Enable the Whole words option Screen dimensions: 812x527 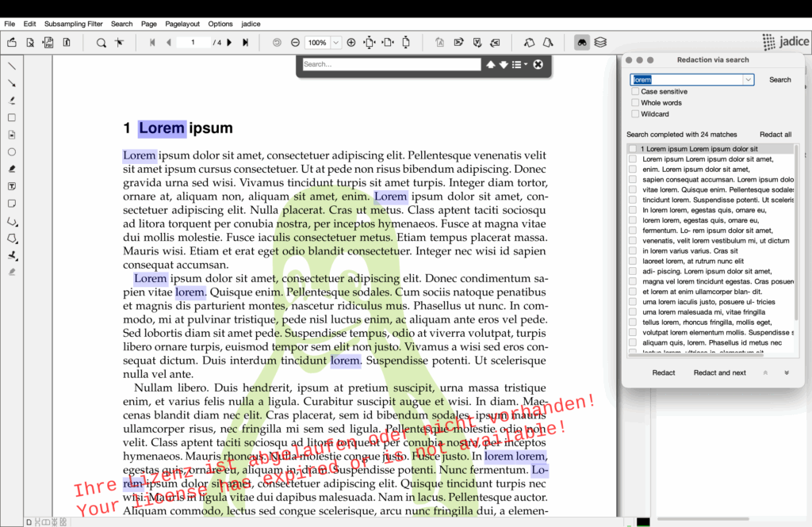pyautogui.click(x=635, y=103)
